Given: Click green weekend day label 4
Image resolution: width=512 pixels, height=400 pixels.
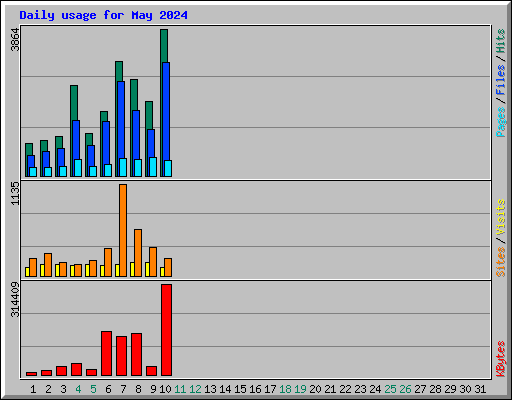Looking at the screenshot, I should 78,389.
